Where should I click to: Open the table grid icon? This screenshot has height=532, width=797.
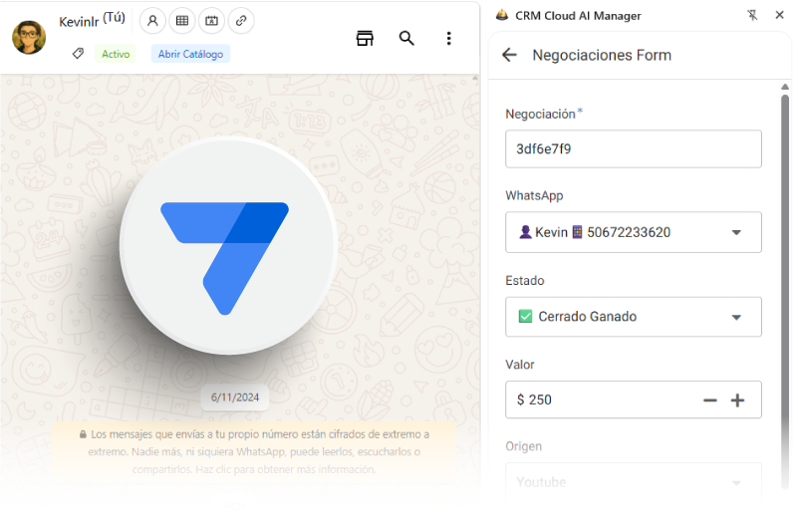182,21
